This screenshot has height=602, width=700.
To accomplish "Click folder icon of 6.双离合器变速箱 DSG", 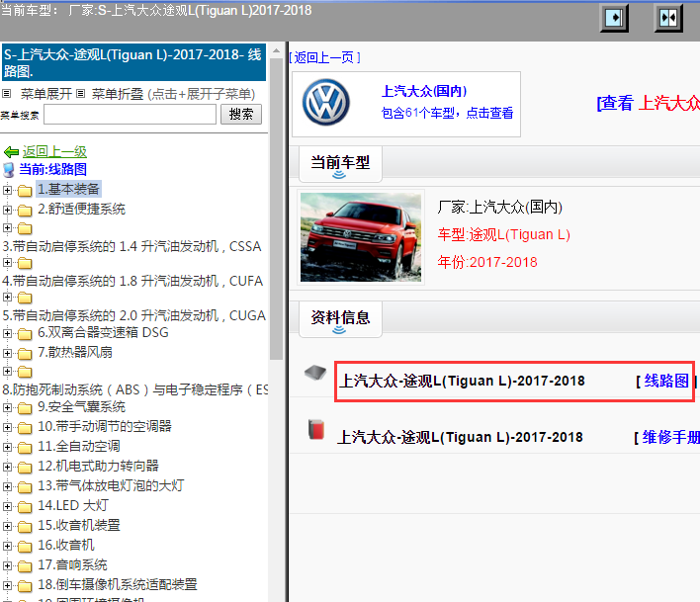I will 25,334.
